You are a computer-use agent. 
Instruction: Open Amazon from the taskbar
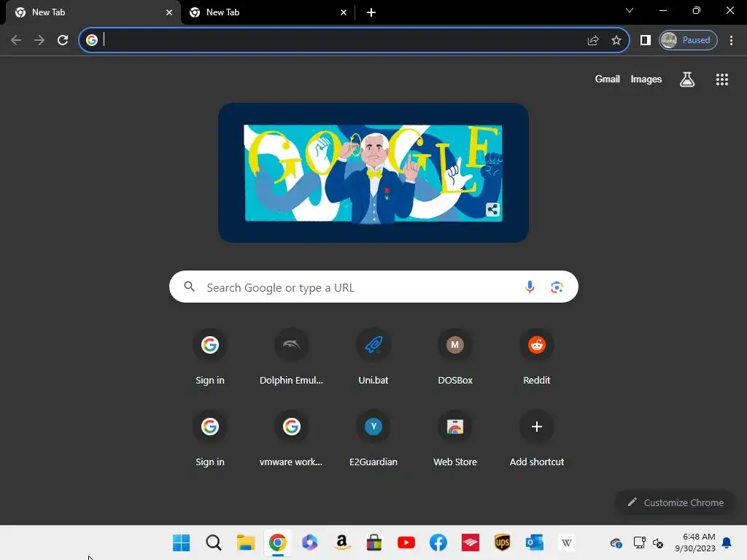point(341,542)
